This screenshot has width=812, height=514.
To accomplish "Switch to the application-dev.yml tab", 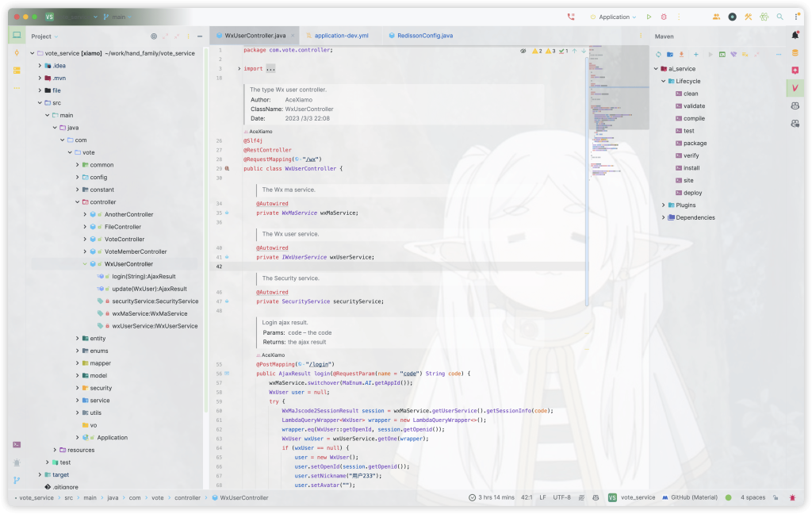I will pos(341,36).
